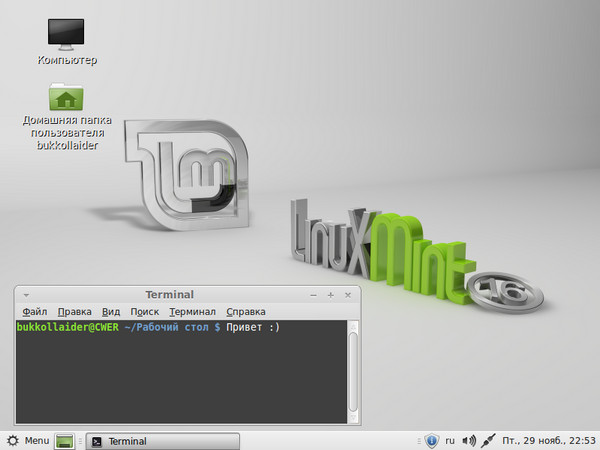This screenshot has width=600, height=450.
Task: Open the Справка help menu
Action: click(246, 312)
